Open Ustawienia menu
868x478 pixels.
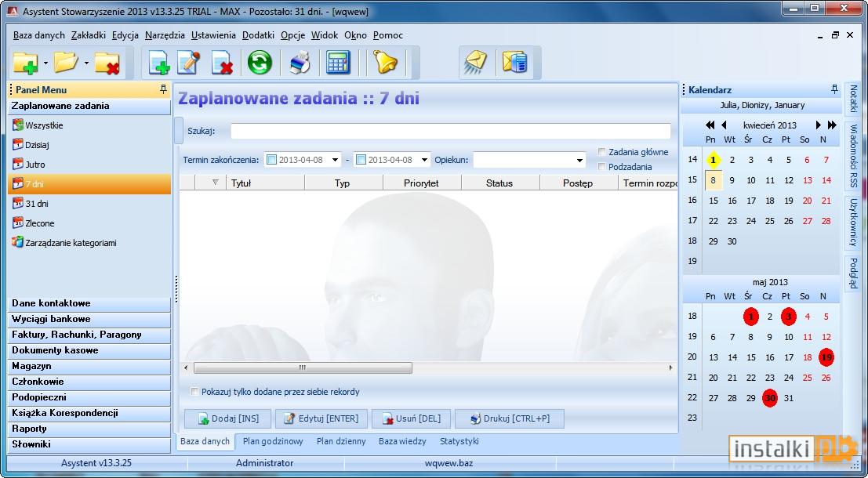tap(214, 34)
